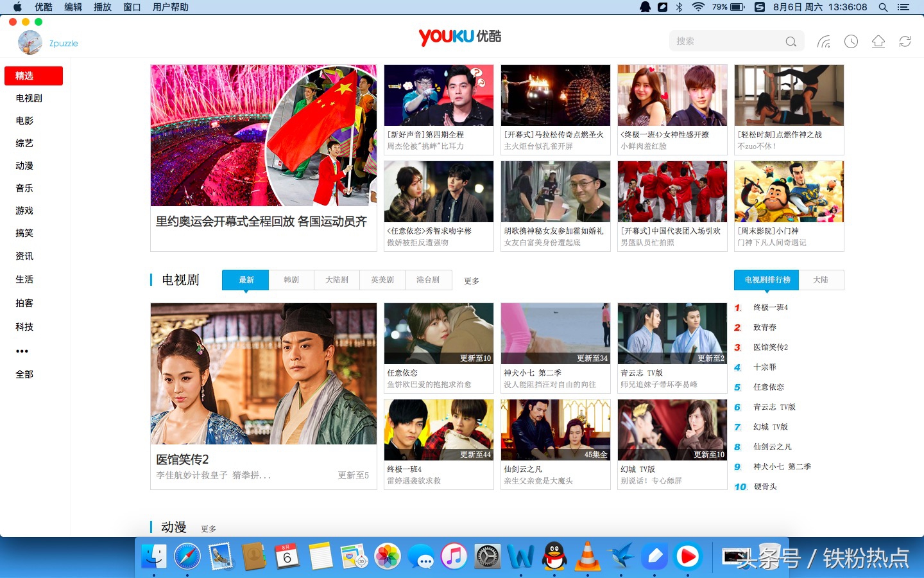
Task: Open 致青春 in the ranking list
Action: pos(765,328)
